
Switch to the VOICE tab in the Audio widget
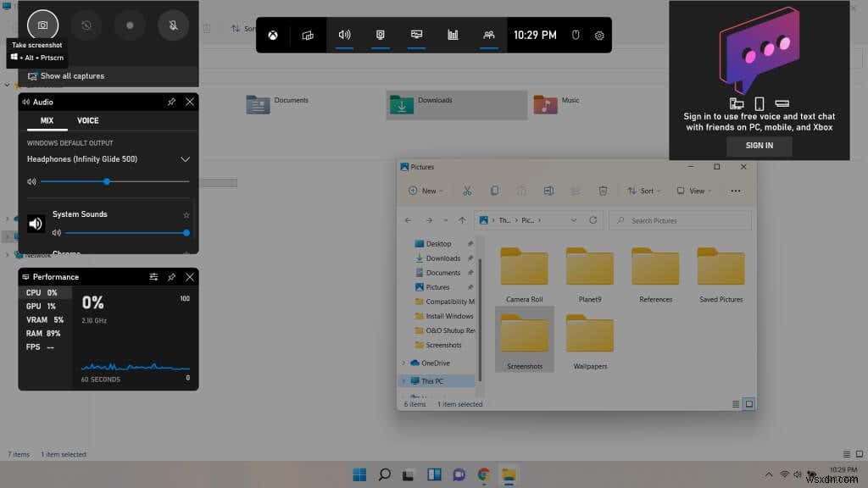point(87,120)
